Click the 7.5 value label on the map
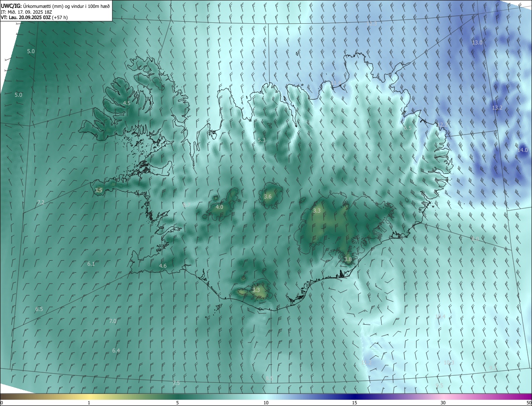 176,383
